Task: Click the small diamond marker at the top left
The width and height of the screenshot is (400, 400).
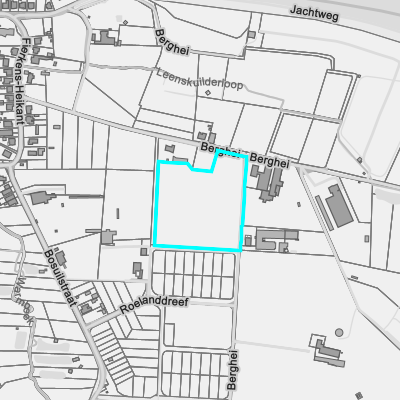Action: [125, 23]
